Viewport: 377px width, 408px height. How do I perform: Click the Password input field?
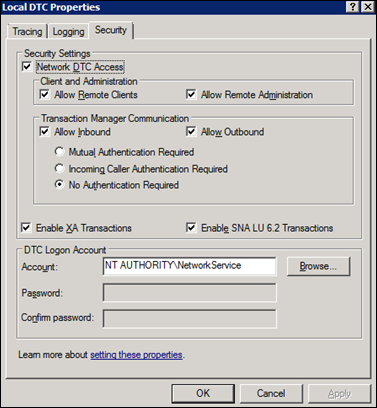(189, 293)
